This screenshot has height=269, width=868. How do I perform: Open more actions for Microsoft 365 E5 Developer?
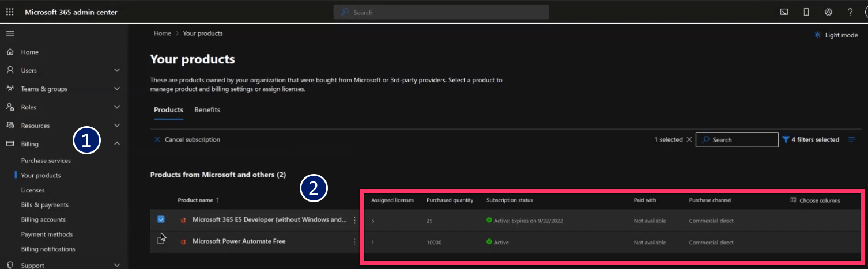coord(354,220)
